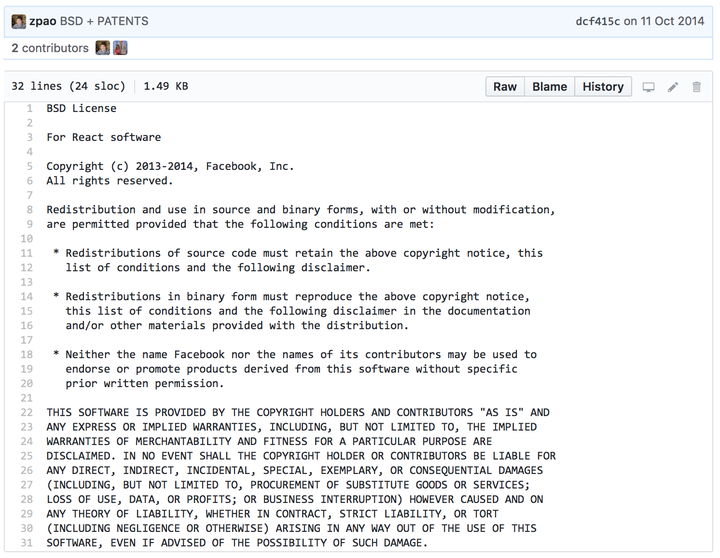Show the 2 contributors list
Screen dimensions: 720x558
pyautogui.click(x=50, y=48)
